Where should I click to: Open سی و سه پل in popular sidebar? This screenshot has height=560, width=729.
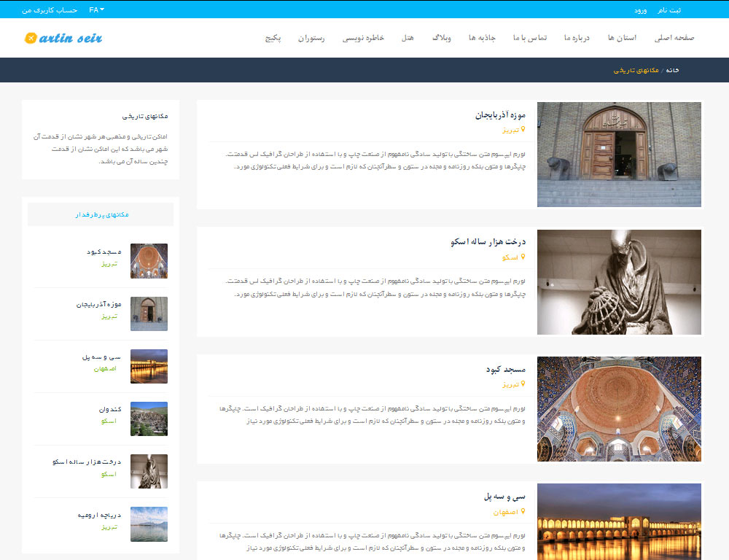101,357
